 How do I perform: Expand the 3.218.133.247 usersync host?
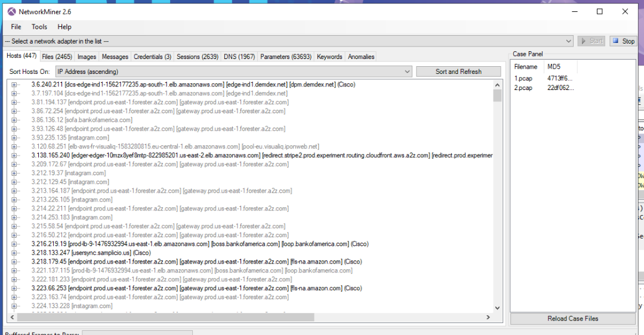pos(14,253)
